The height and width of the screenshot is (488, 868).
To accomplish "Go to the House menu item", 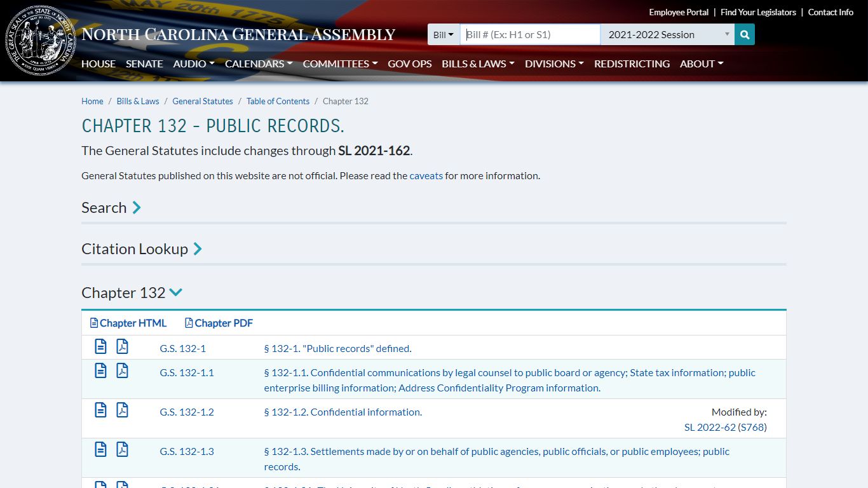I will click(98, 64).
